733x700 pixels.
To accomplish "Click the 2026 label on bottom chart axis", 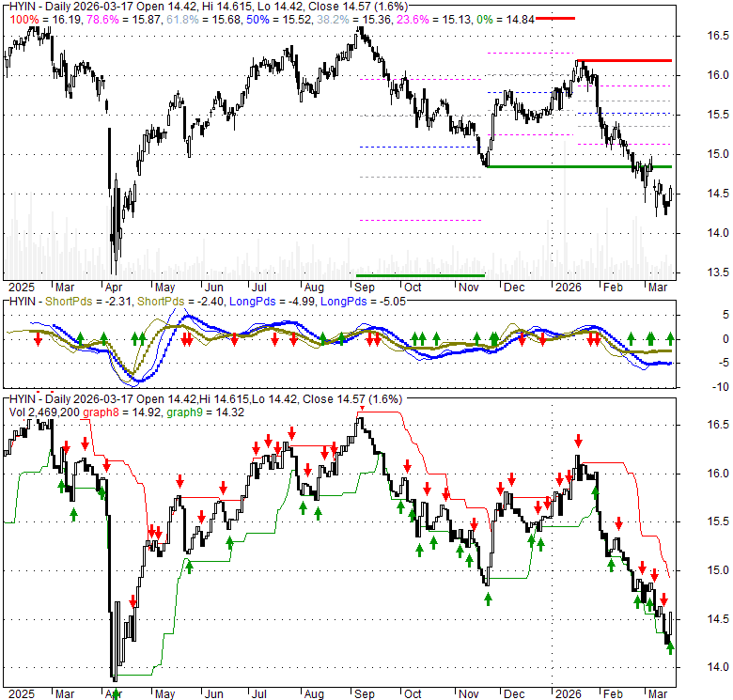I will (x=567, y=692).
